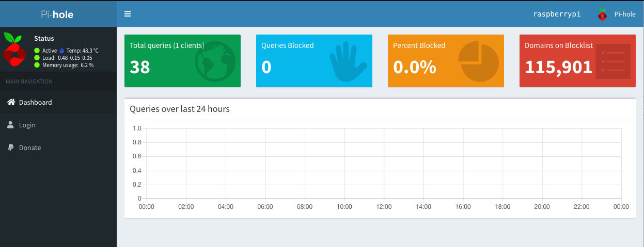
Task: Click the Pi-hole title in header
Action: (57, 14)
